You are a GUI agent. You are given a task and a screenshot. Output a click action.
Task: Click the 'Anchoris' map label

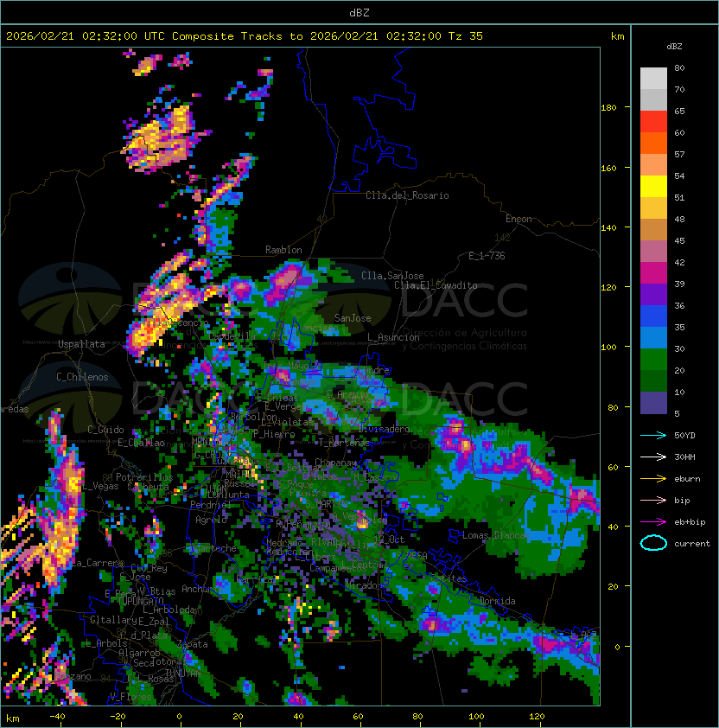click(202, 589)
